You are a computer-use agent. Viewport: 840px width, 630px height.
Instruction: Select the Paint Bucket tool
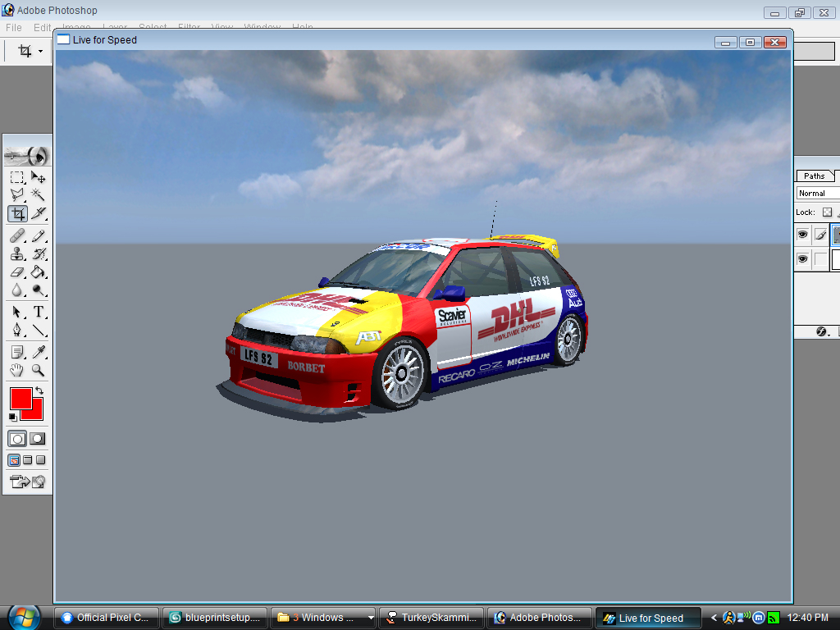pyautogui.click(x=38, y=272)
